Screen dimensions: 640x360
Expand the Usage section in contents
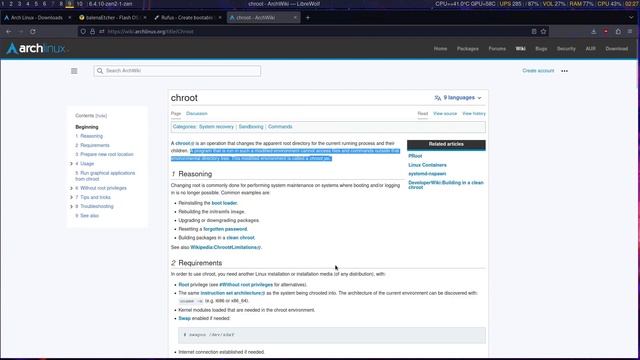coord(71,164)
